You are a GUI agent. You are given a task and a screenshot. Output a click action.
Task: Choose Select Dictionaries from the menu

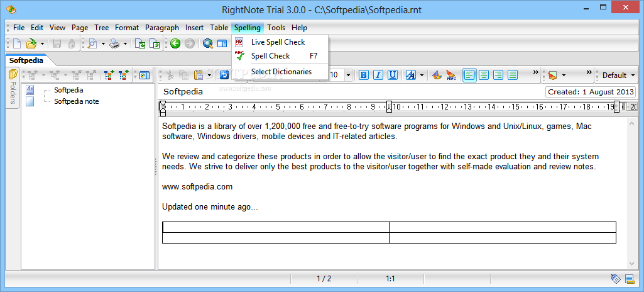click(x=280, y=72)
